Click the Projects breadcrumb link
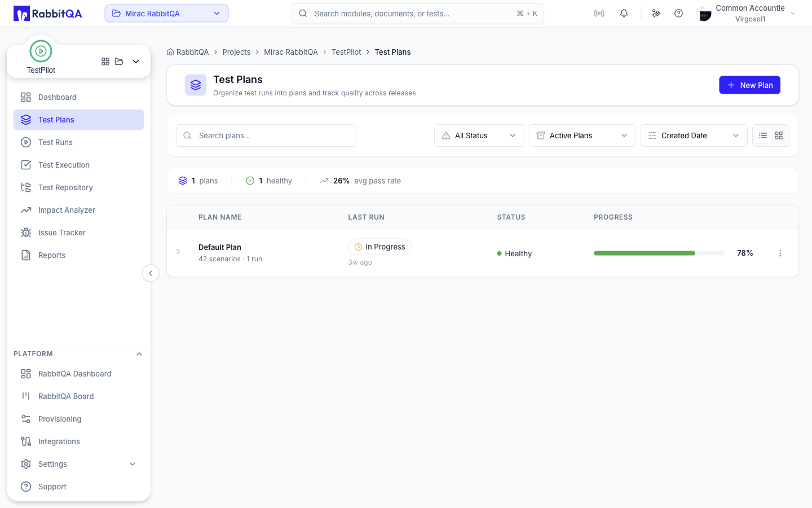 pyautogui.click(x=236, y=52)
